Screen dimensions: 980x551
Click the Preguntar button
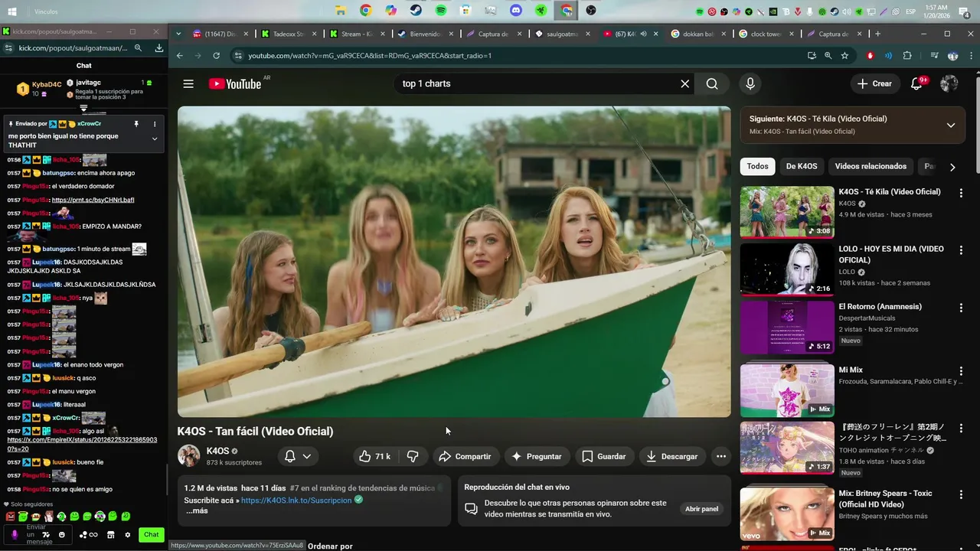(537, 456)
